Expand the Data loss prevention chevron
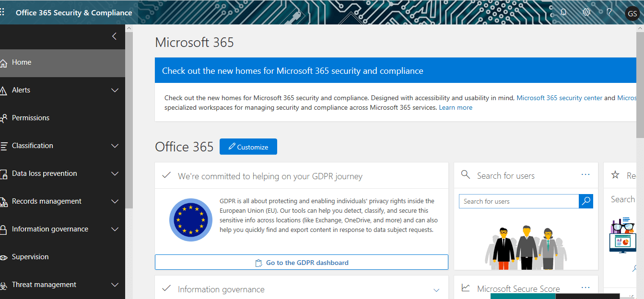Image resolution: width=644 pixels, height=299 pixels. click(115, 173)
